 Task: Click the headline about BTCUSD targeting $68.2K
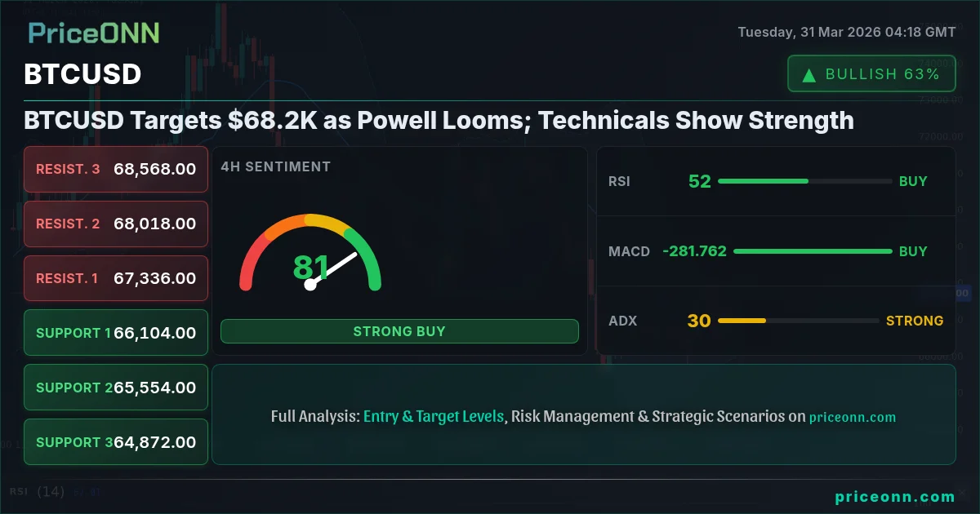point(439,121)
